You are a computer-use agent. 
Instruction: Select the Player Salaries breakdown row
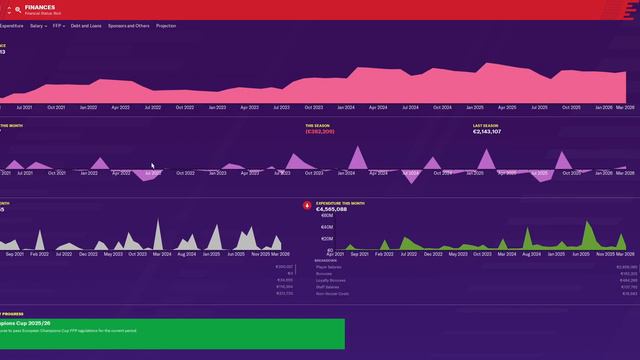[x=476, y=267]
